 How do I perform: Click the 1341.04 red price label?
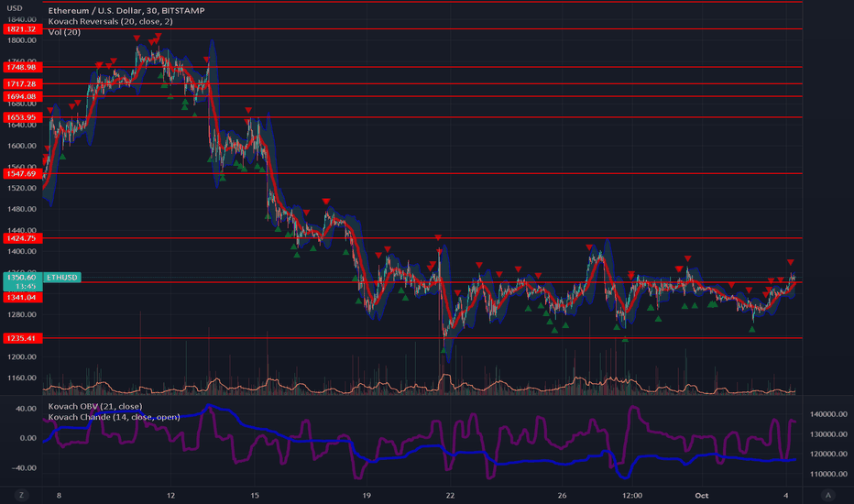pos(22,298)
